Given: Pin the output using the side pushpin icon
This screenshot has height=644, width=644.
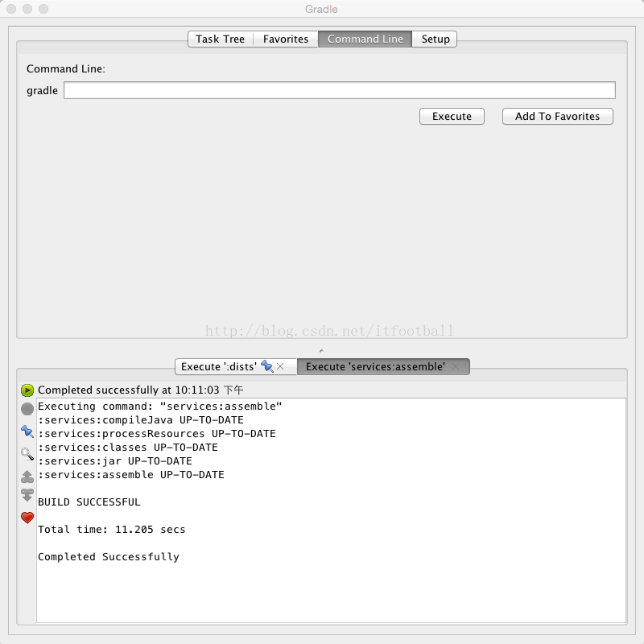Looking at the screenshot, I should 27,431.
